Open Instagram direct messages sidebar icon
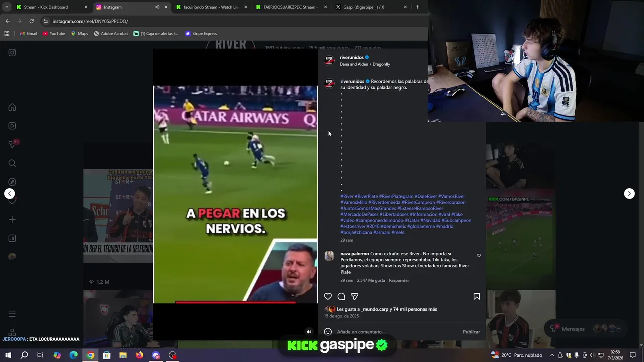644x362 pixels. (x=12, y=144)
